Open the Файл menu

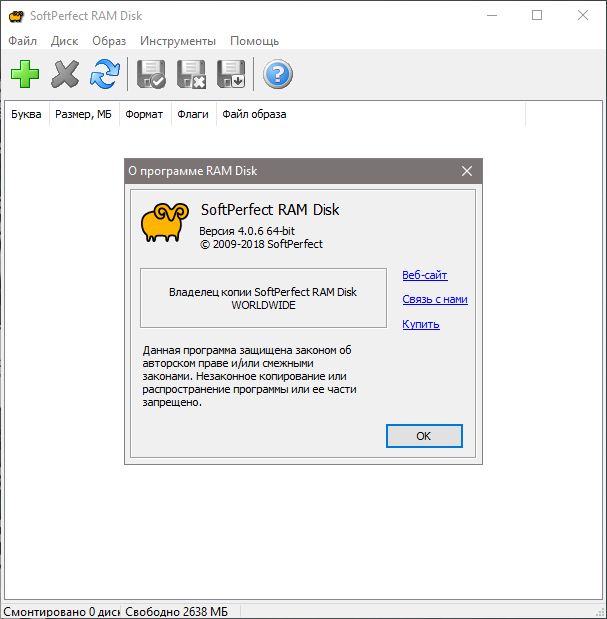[x=22, y=41]
